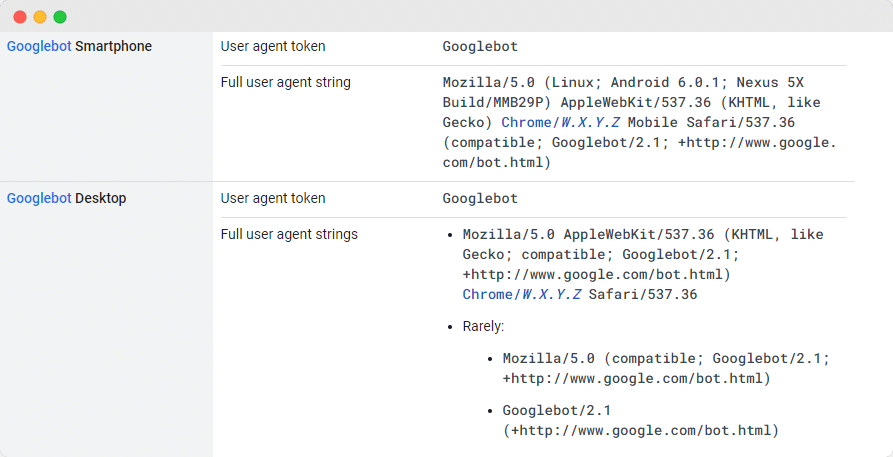The width and height of the screenshot is (893, 457).
Task: Click the Full user agent strings label
Action: click(x=289, y=234)
